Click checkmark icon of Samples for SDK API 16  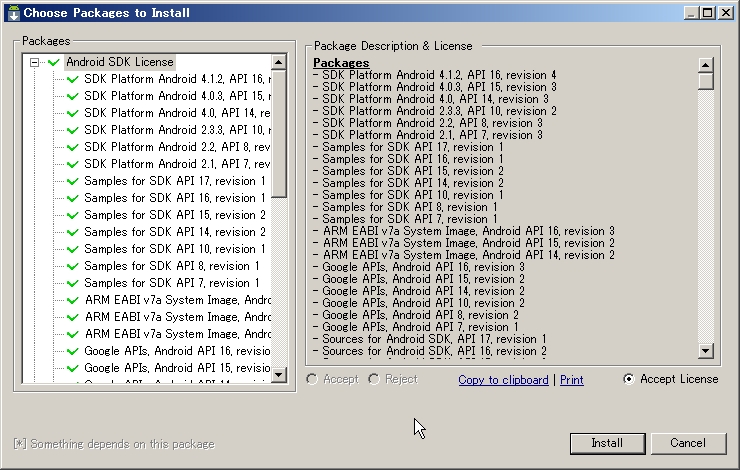click(73, 198)
